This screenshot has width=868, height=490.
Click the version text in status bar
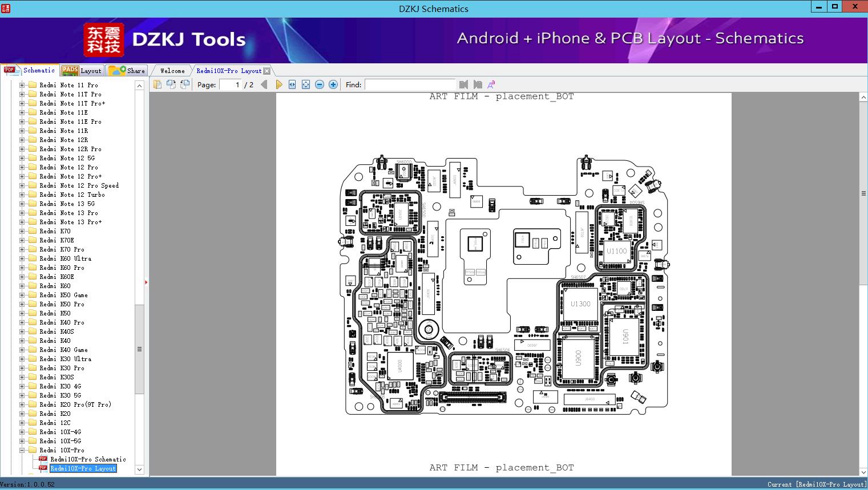point(27,484)
